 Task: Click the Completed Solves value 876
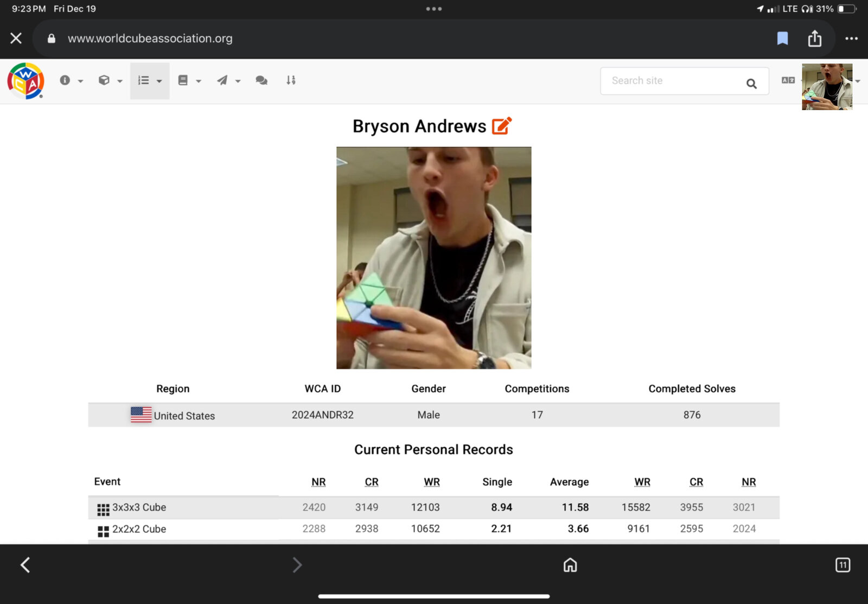(692, 415)
